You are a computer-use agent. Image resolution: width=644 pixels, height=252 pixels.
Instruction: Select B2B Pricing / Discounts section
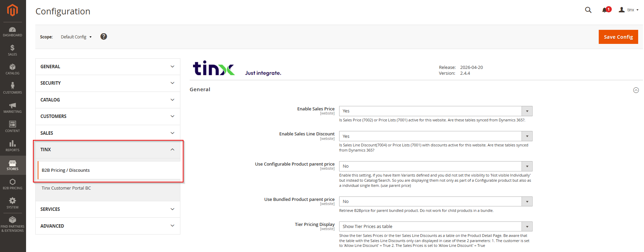tap(109, 170)
